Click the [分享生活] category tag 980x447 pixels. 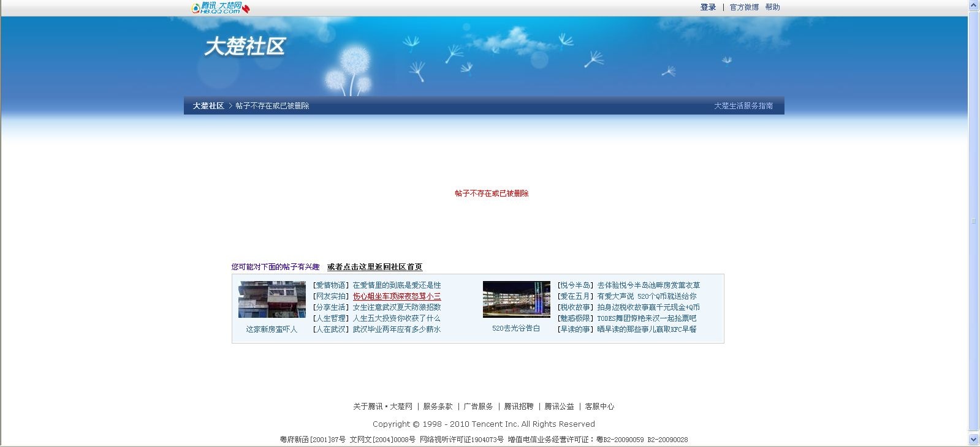click(331, 307)
